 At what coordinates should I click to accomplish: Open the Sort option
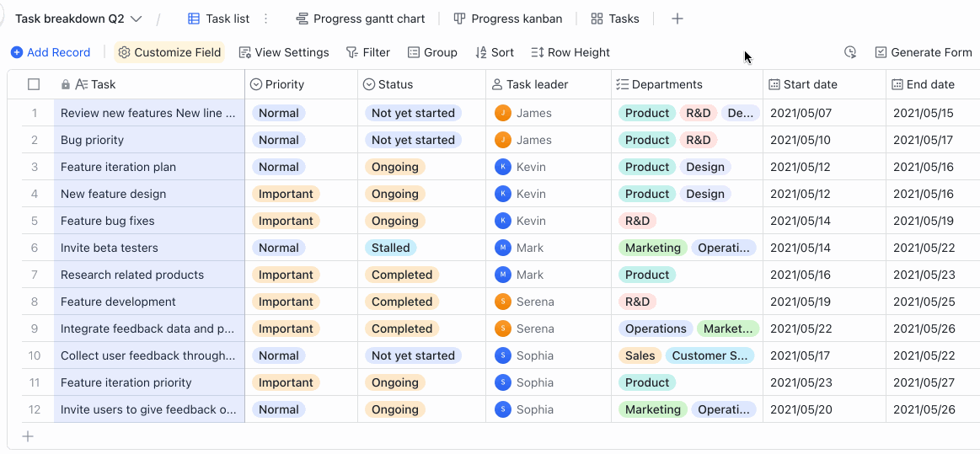495,52
